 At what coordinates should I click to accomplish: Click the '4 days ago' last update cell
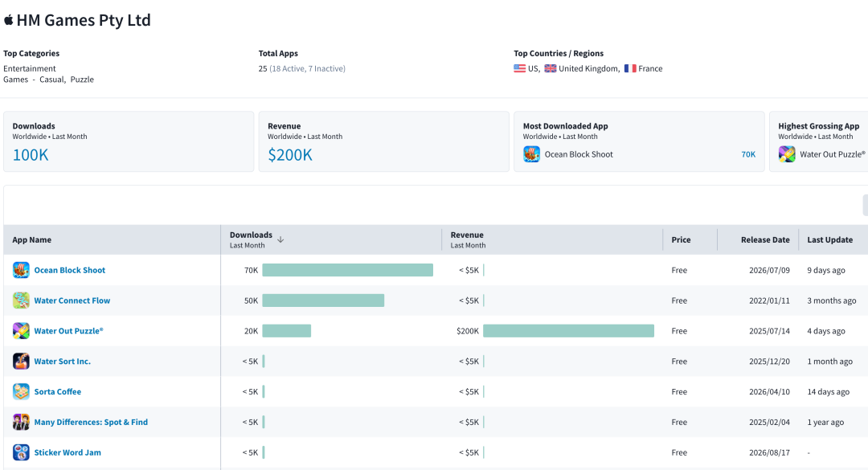[x=826, y=331]
